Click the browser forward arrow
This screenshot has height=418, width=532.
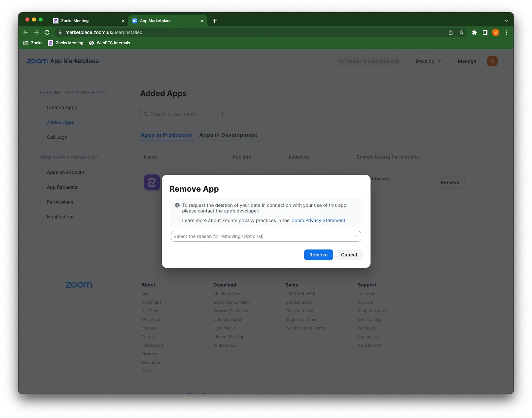(36, 32)
